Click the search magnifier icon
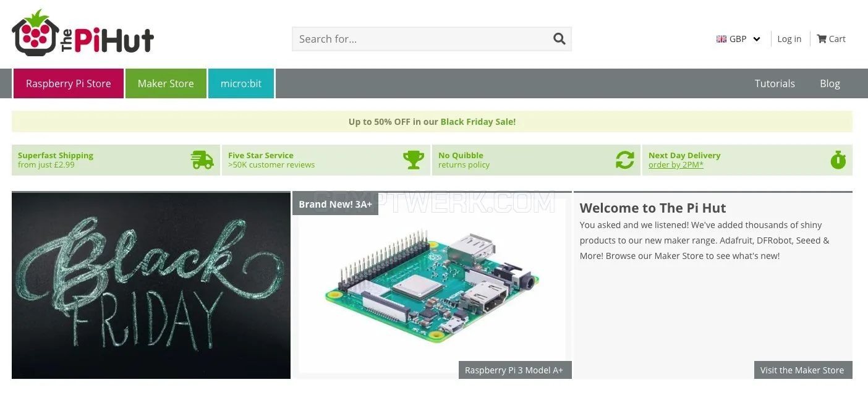Image resolution: width=868 pixels, height=403 pixels. [x=559, y=39]
